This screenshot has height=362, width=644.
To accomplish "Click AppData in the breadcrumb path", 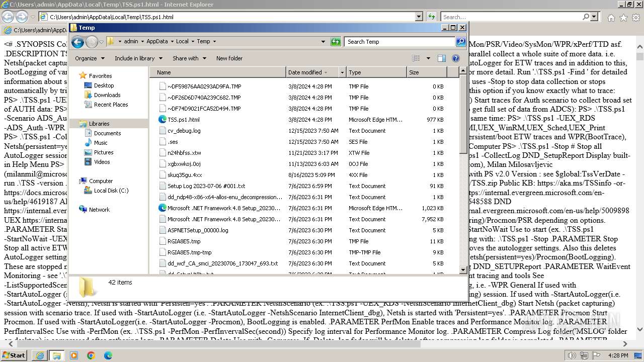I will coord(157,42).
